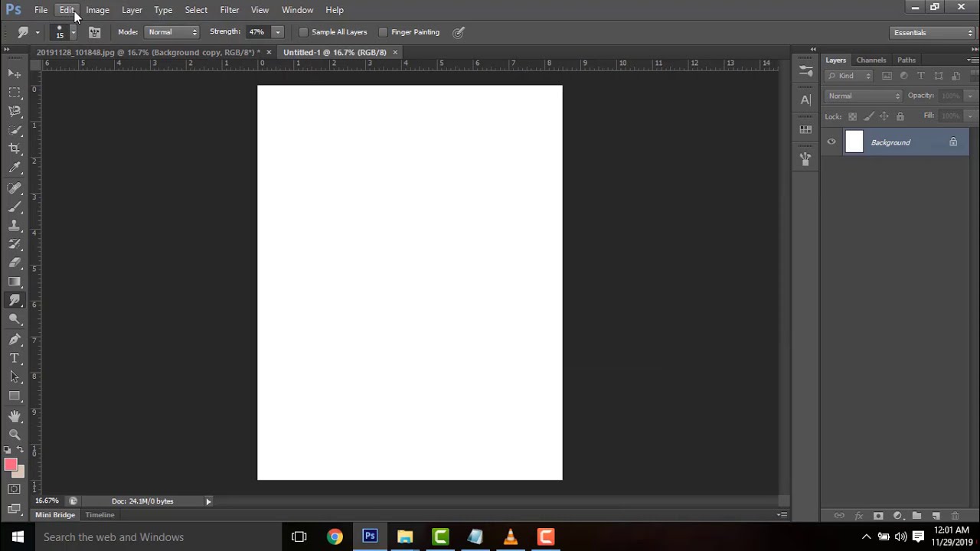Enable Finger Painting checkbox
The width and height of the screenshot is (980, 551).
click(x=383, y=32)
